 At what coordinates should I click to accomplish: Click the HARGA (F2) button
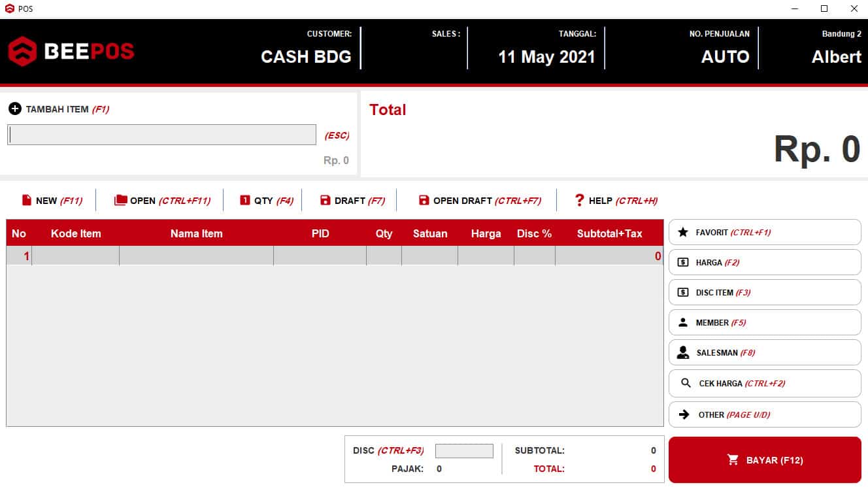(x=765, y=262)
